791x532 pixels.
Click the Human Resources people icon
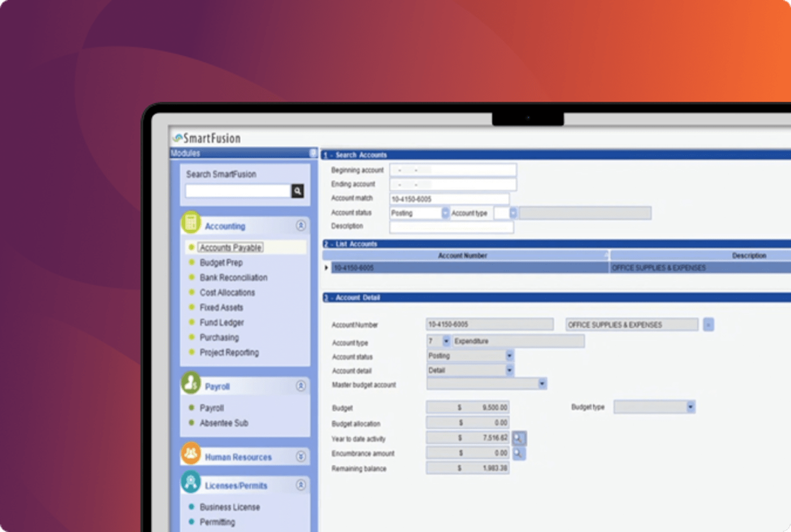(191, 454)
